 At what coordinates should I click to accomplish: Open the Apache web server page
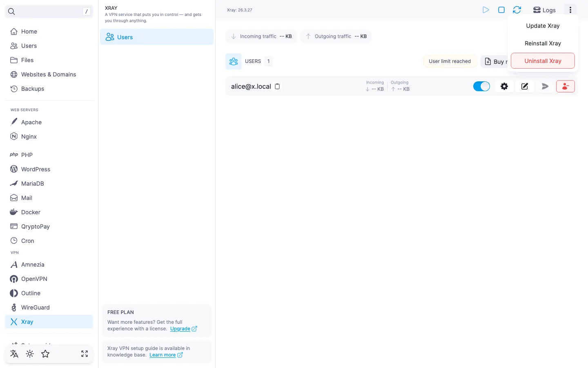coord(49,122)
